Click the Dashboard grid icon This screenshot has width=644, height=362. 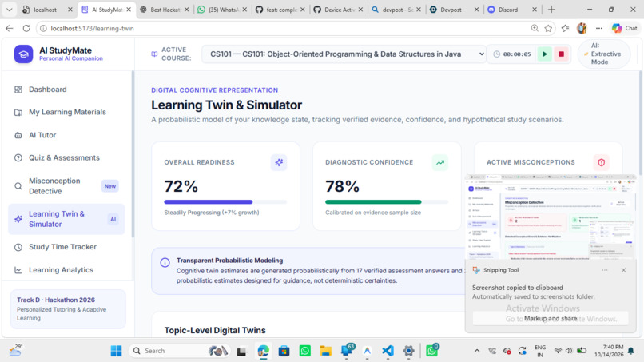pyautogui.click(x=18, y=90)
